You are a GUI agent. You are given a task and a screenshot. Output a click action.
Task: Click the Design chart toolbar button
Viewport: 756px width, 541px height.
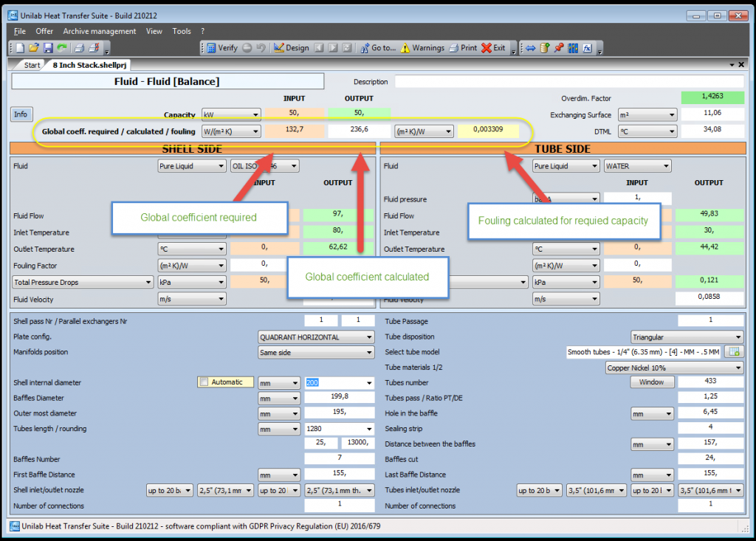coord(292,48)
